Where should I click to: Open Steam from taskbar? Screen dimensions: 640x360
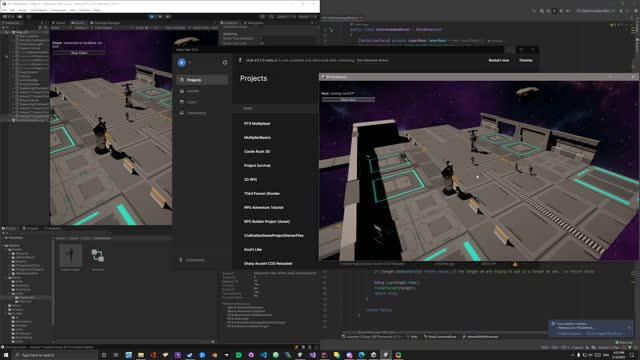point(190,355)
